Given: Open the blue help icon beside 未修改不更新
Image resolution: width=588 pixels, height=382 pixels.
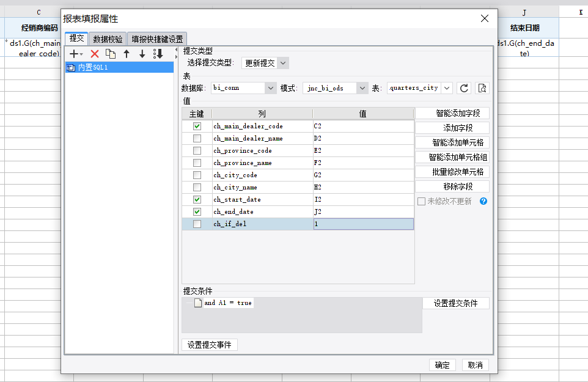Looking at the screenshot, I should (483, 201).
